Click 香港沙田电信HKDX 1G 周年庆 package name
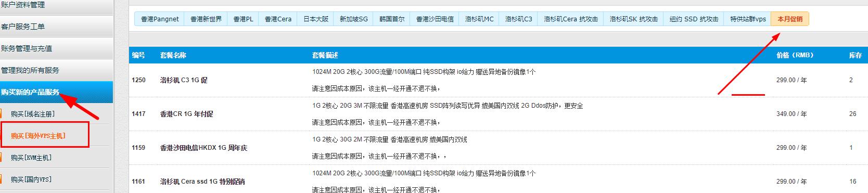Viewport: 868px width, 193px height. pos(203,148)
